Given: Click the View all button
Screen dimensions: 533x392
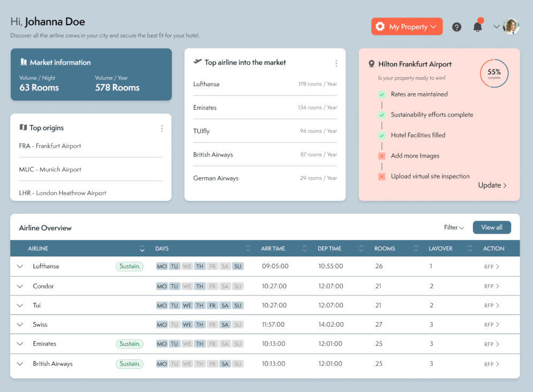Looking at the screenshot, I should (x=491, y=228).
